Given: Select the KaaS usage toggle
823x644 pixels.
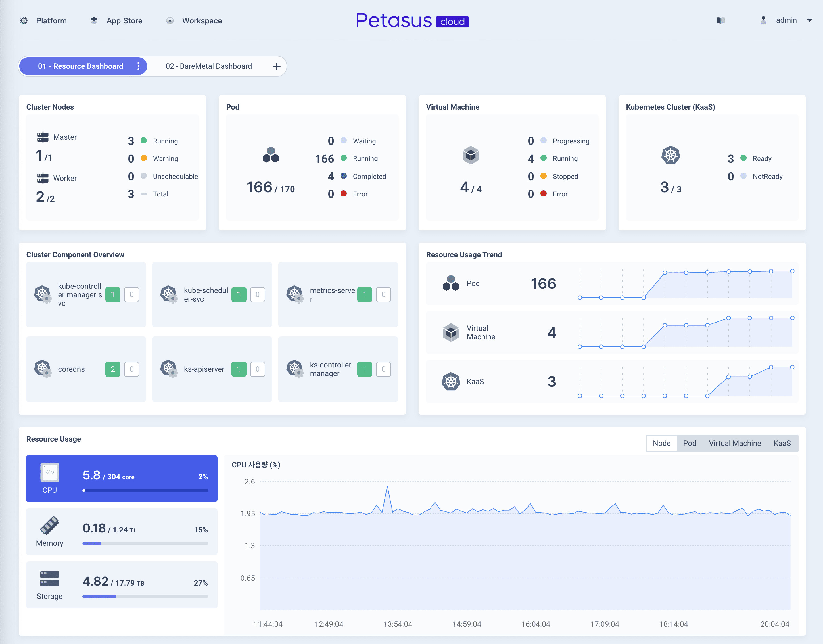Looking at the screenshot, I should point(782,443).
